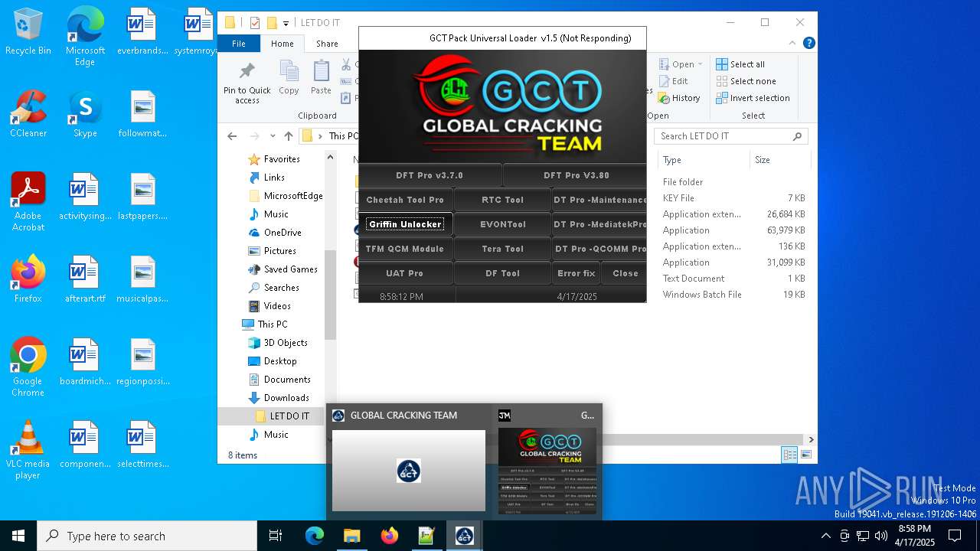Open recent locations dropdown arrow
Viewport: 980px width, 551px height.
273,136
